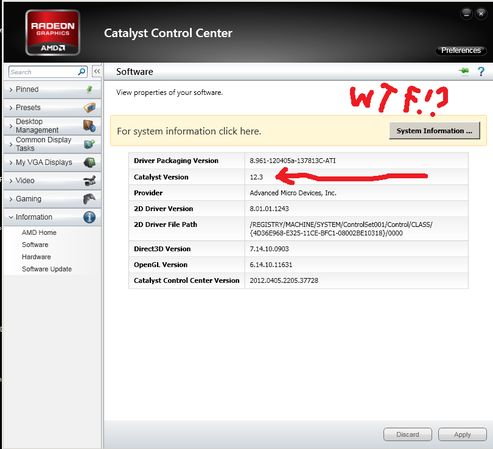
Task: Pin this page with the green pin icon
Action: tap(464, 71)
